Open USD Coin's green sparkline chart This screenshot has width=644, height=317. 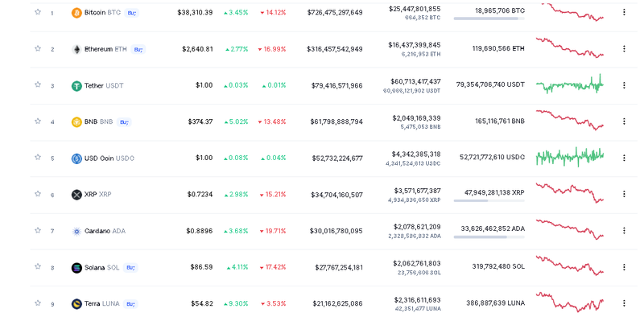pyautogui.click(x=570, y=157)
